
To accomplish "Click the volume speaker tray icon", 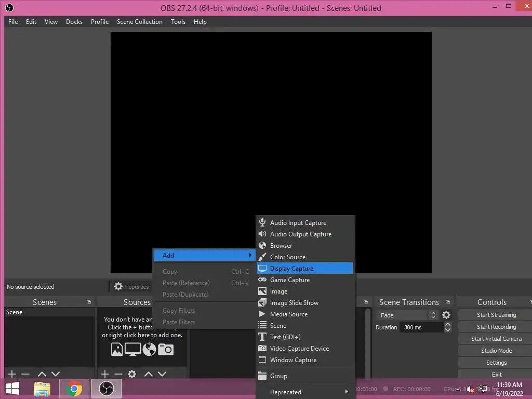I will pyautogui.click(x=470, y=389).
